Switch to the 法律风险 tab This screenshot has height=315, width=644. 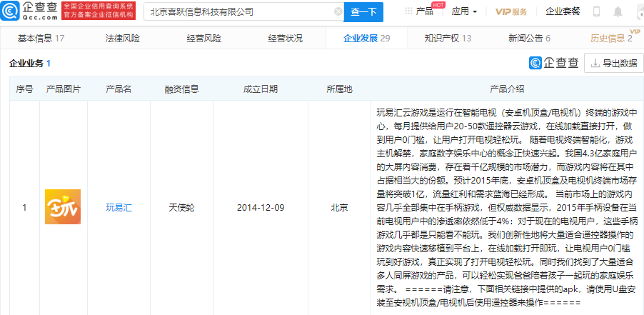click(x=122, y=39)
